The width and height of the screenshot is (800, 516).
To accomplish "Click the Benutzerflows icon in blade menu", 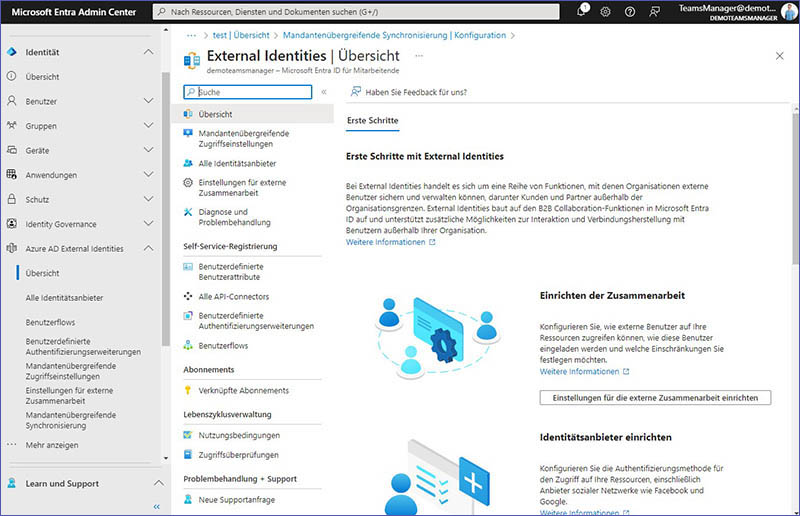I will 188,346.
